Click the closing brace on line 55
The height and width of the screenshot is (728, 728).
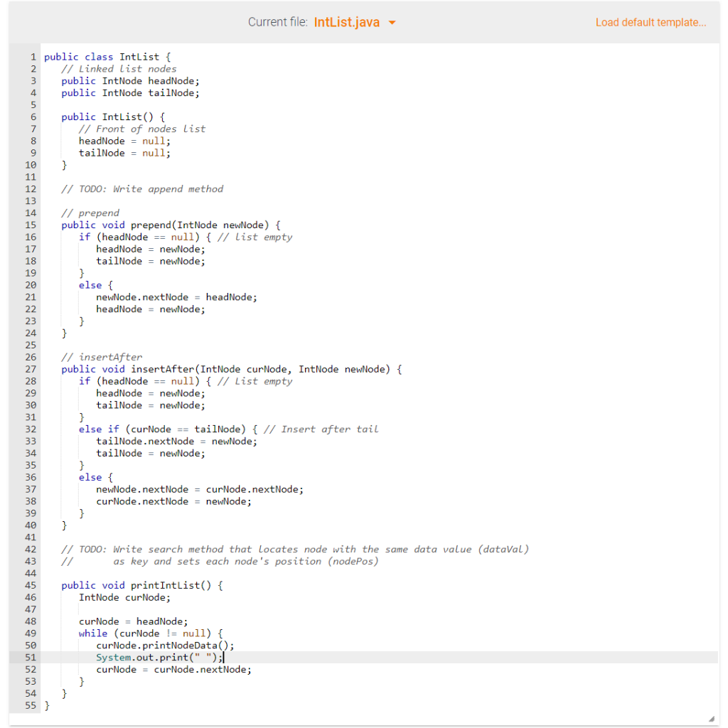[46, 705]
